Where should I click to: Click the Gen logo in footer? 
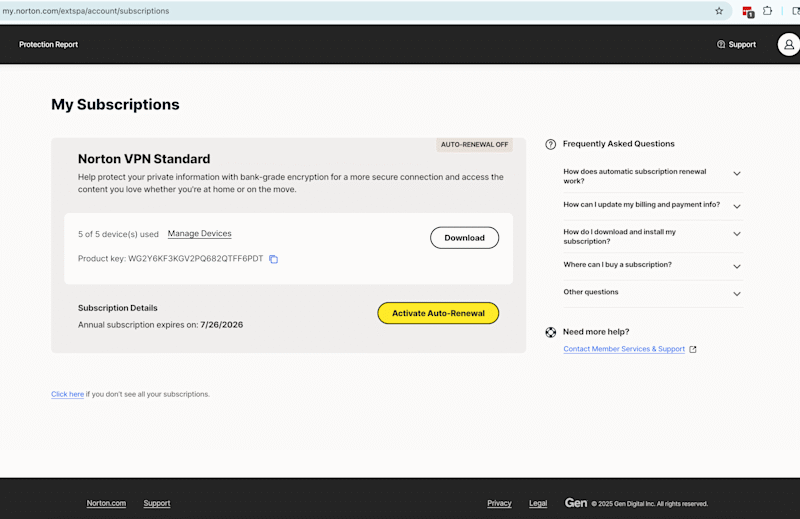coord(576,503)
